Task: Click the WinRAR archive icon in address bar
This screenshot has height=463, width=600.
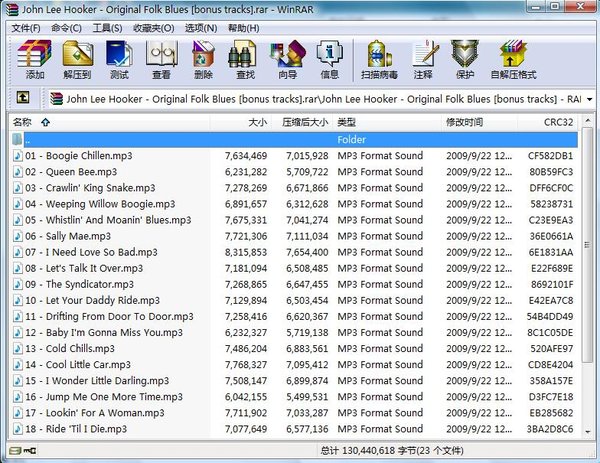Action: tap(57, 99)
